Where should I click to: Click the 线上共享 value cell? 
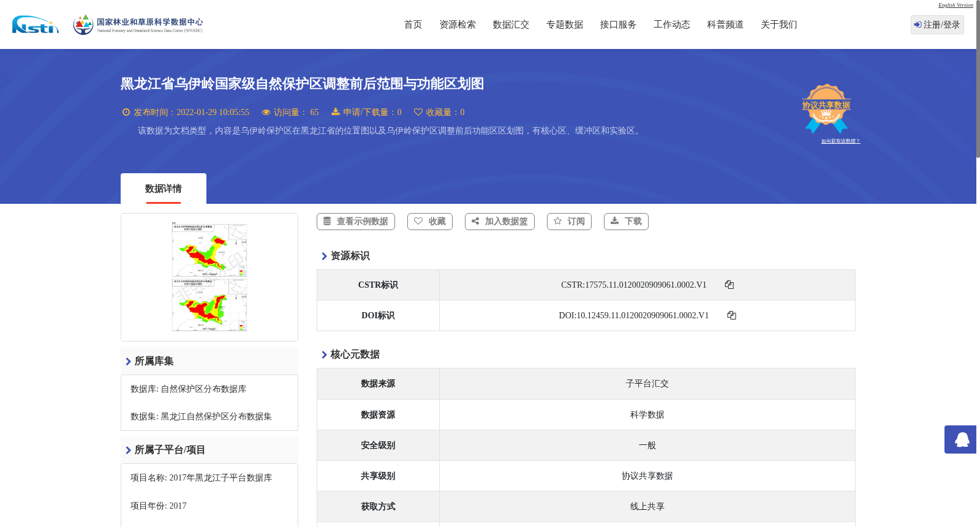click(647, 507)
